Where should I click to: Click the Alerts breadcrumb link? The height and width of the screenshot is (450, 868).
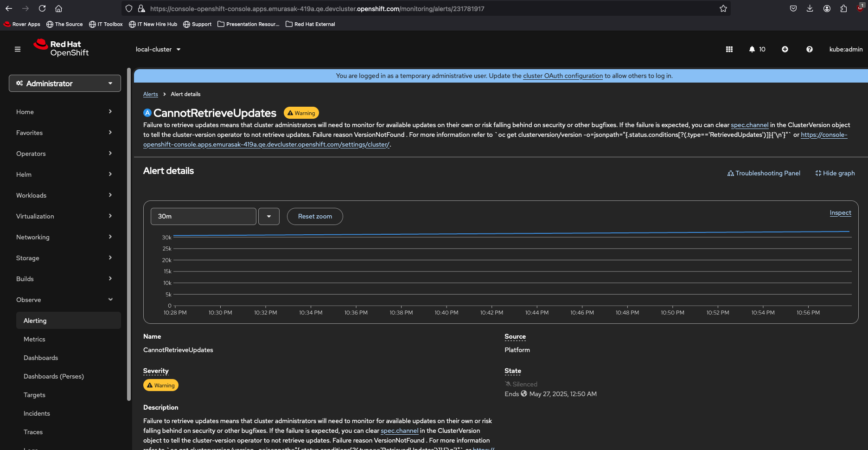(x=150, y=94)
